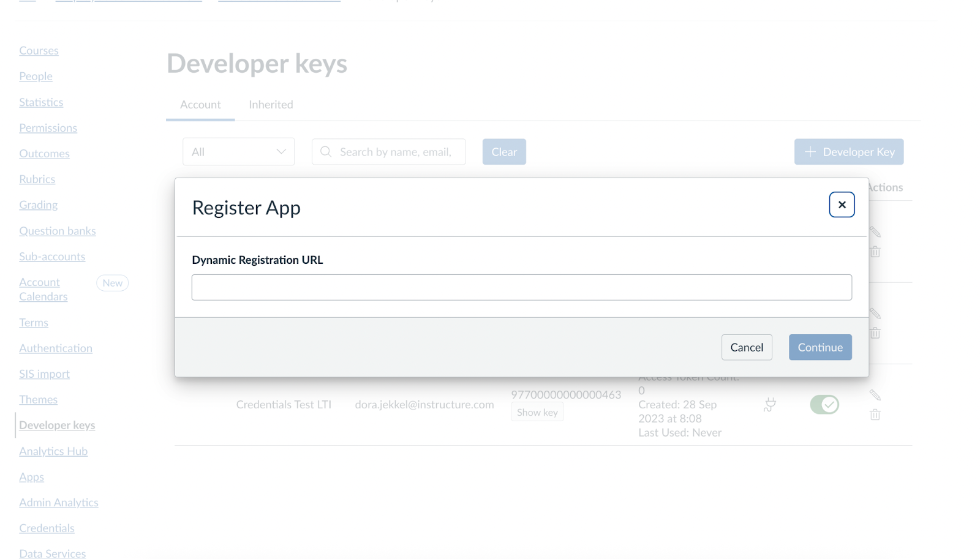Open Themes in the sidebar
The width and height of the screenshot is (980, 559).
tap(38, 400)
